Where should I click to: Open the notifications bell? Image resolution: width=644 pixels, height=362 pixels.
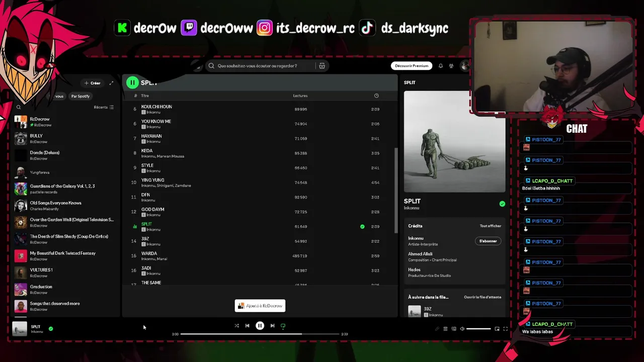440,66
